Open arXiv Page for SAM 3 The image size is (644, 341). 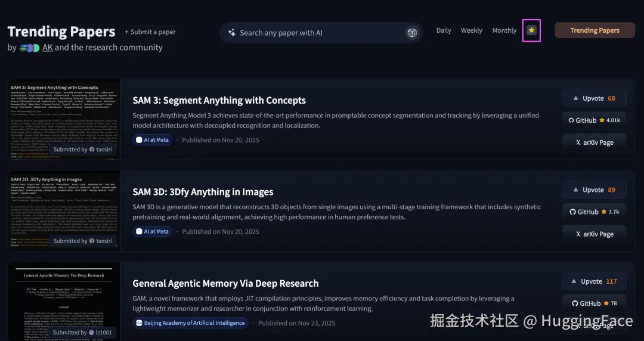[x=595, y=142]
